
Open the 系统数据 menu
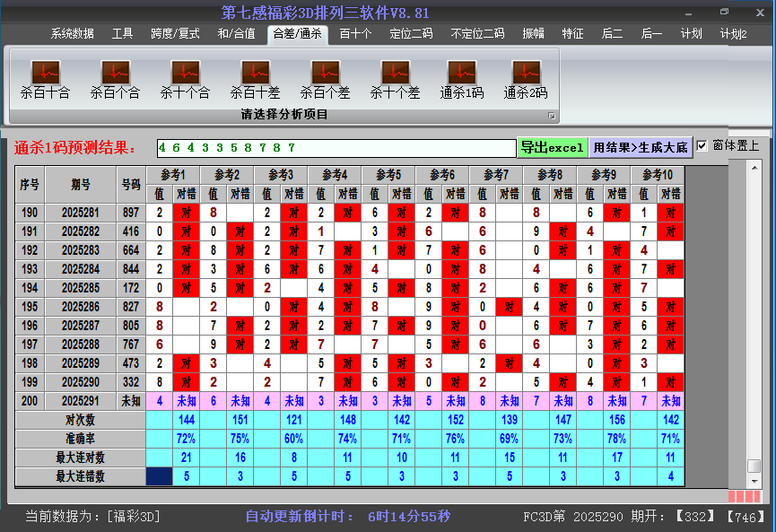tap(72, 34)
